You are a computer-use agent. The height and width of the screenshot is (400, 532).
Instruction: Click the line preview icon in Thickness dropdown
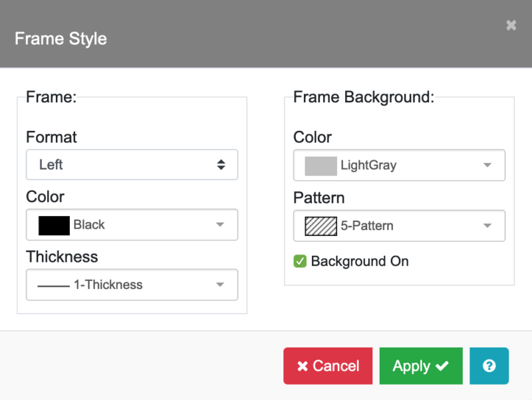(53, 284)
